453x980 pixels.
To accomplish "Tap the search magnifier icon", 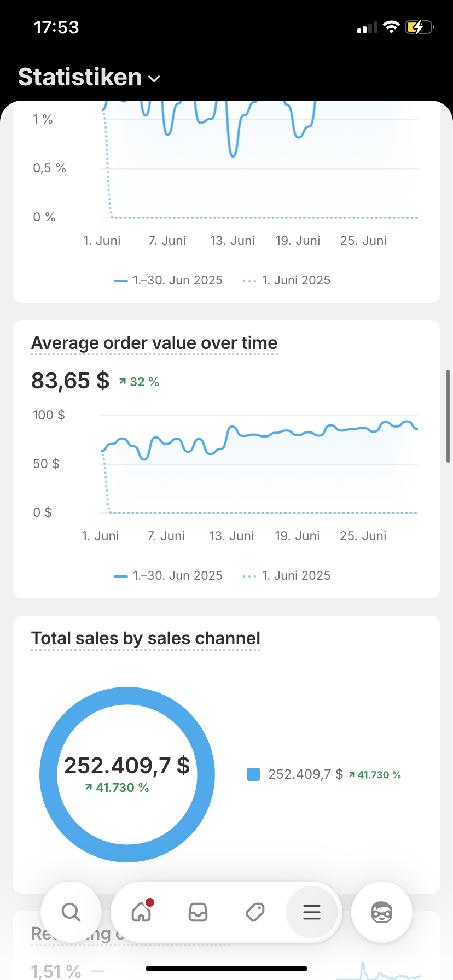I will pos(71,912).
